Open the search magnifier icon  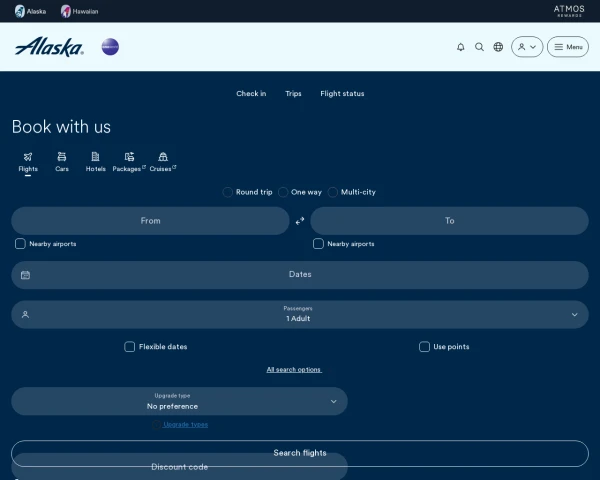pos(479,47)
